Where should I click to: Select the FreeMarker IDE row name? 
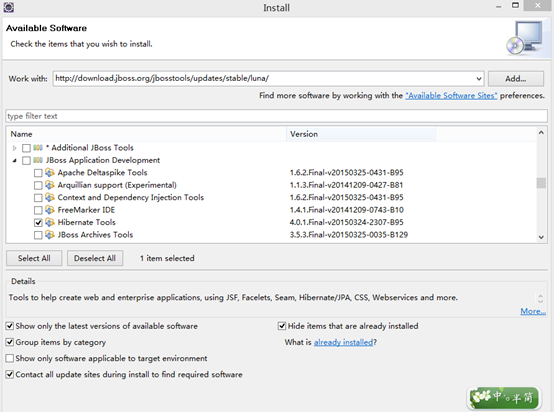(86, 210)
